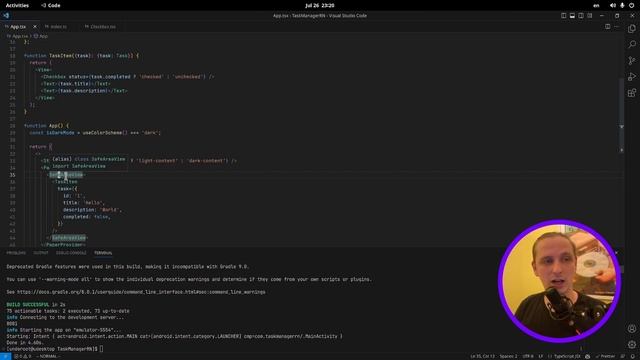The height and width of the screenshot is (360, 640).
Task: Open the Debug Console panel tab
Action: 71,253
